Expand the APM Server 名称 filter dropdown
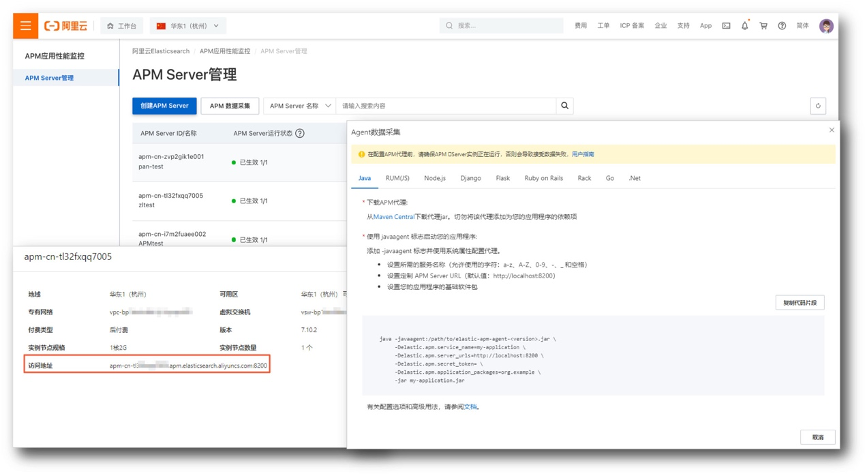Image resolution: width=866 pixels, height=474 pixels. 300,106
